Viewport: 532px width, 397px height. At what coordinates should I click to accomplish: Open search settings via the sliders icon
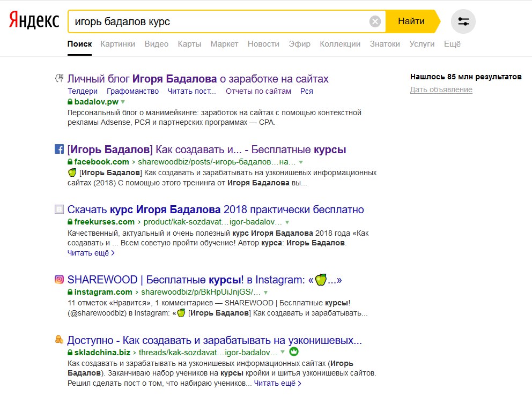click(463, 21)
